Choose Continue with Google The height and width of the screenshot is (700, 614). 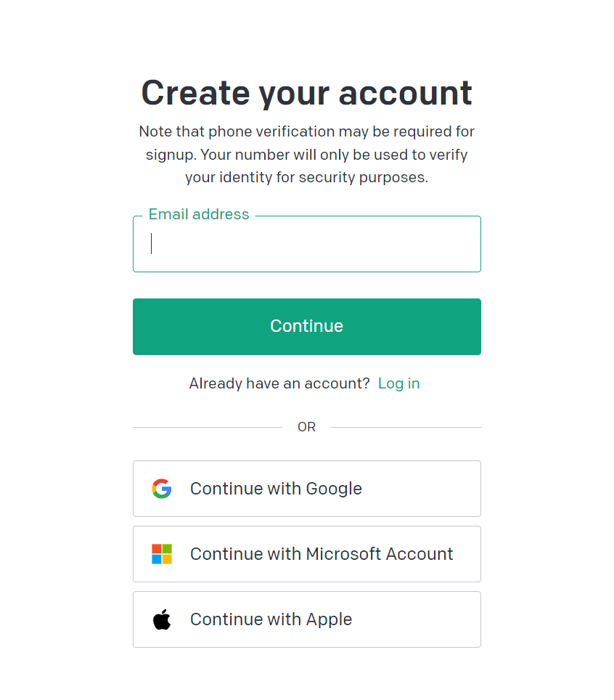point(306,488)
